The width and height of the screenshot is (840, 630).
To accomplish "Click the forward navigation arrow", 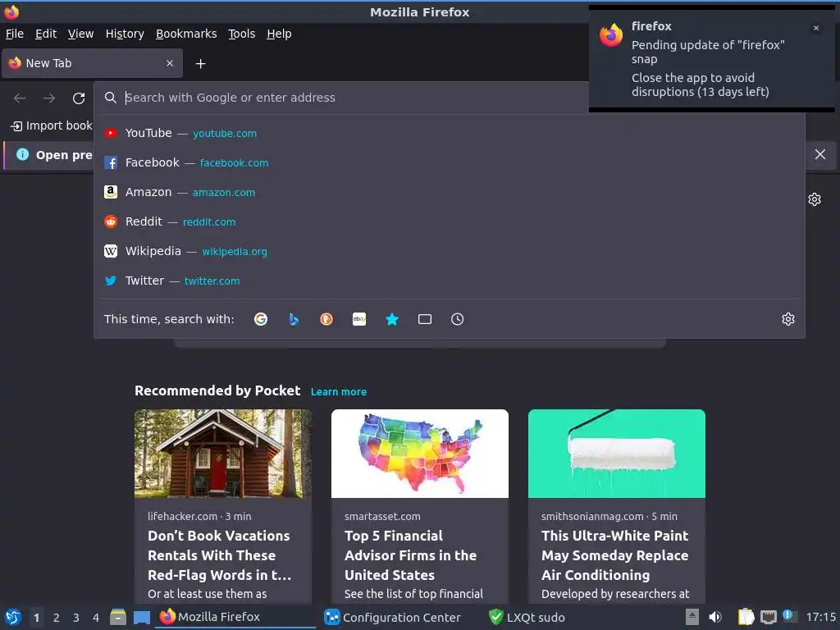I will pos(49,98).
